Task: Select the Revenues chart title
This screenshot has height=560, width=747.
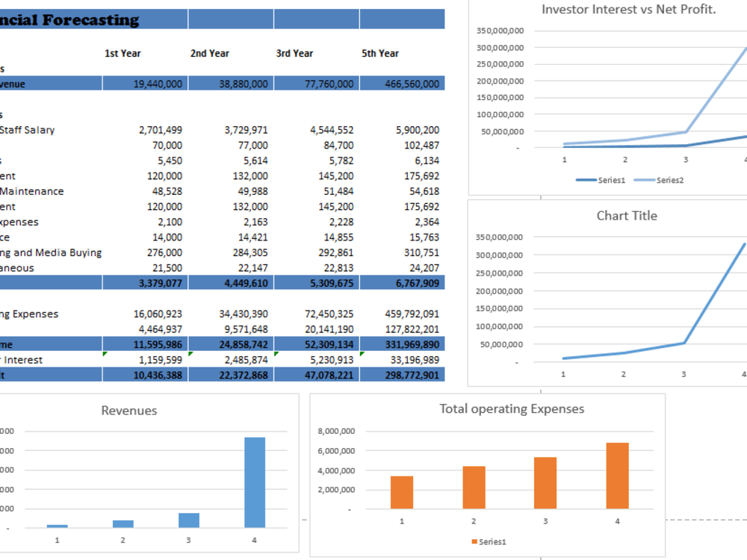Action: pos(128,411)
